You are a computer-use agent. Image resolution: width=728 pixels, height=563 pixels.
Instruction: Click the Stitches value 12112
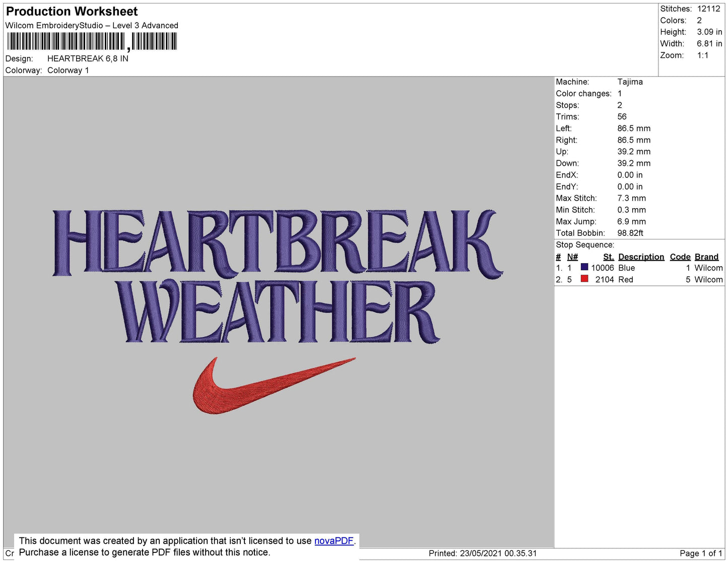[x=709, y=9]
